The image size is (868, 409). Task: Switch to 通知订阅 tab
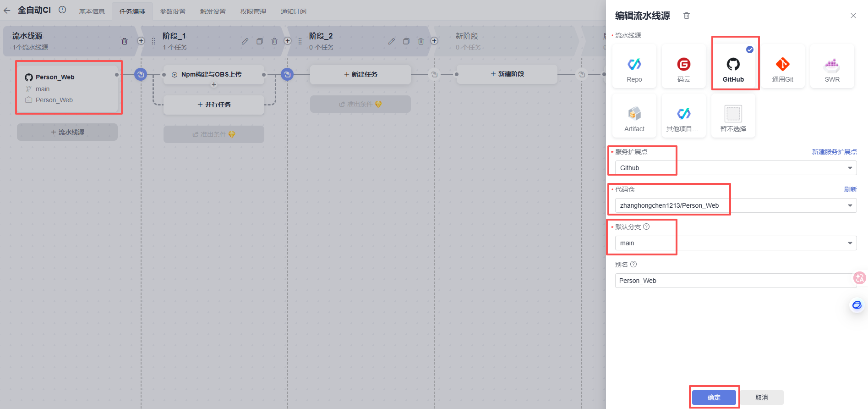pyautogui.click(x=294, y=11)
